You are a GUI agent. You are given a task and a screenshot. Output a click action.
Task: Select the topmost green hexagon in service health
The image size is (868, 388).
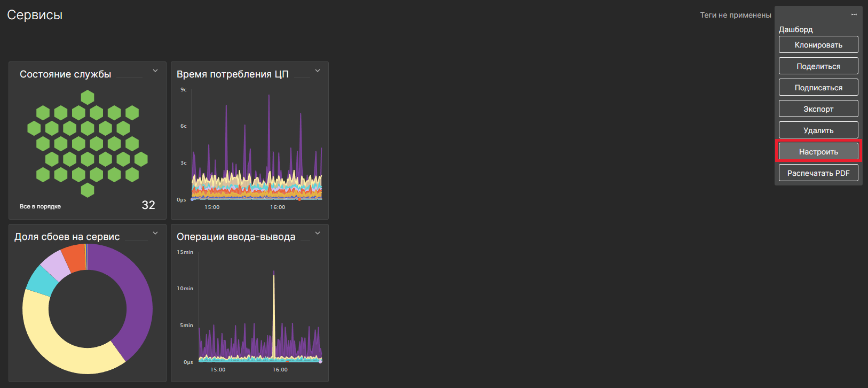point(88,97)
